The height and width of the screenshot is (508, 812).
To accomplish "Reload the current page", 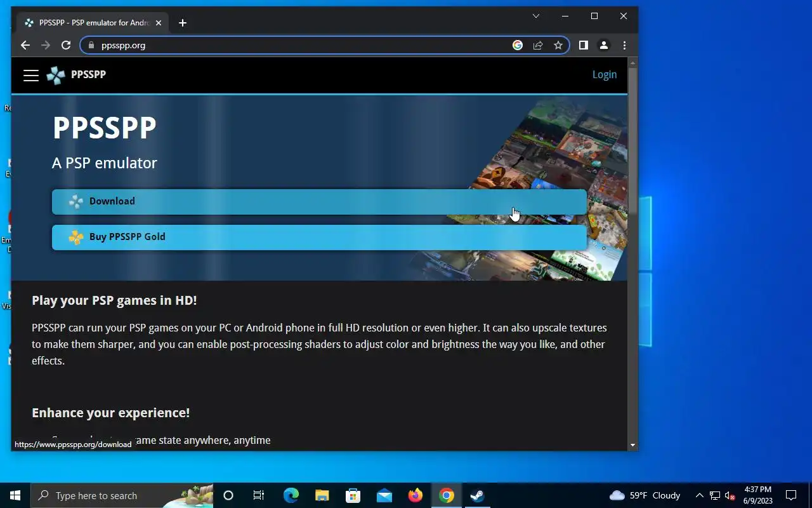I will [66, 45].
